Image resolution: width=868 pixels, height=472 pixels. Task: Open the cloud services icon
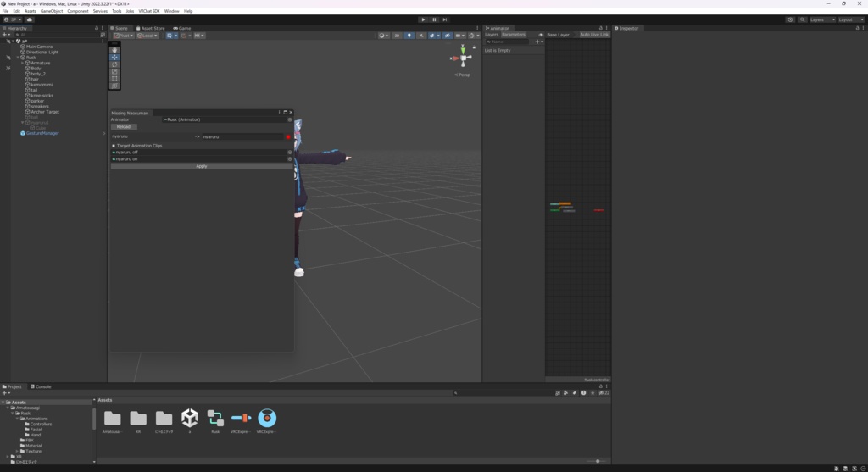(30, 19)
